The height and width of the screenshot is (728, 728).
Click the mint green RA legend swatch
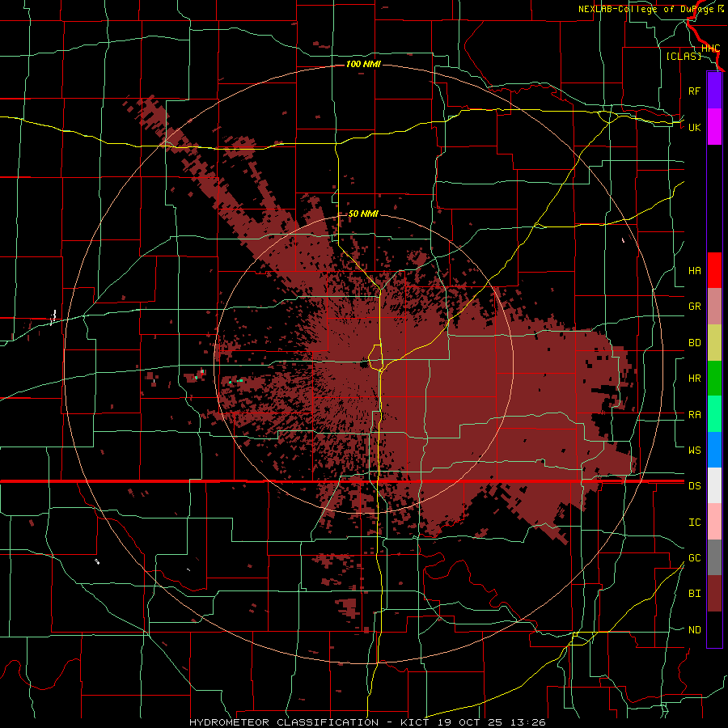click(x=714, y=414)
